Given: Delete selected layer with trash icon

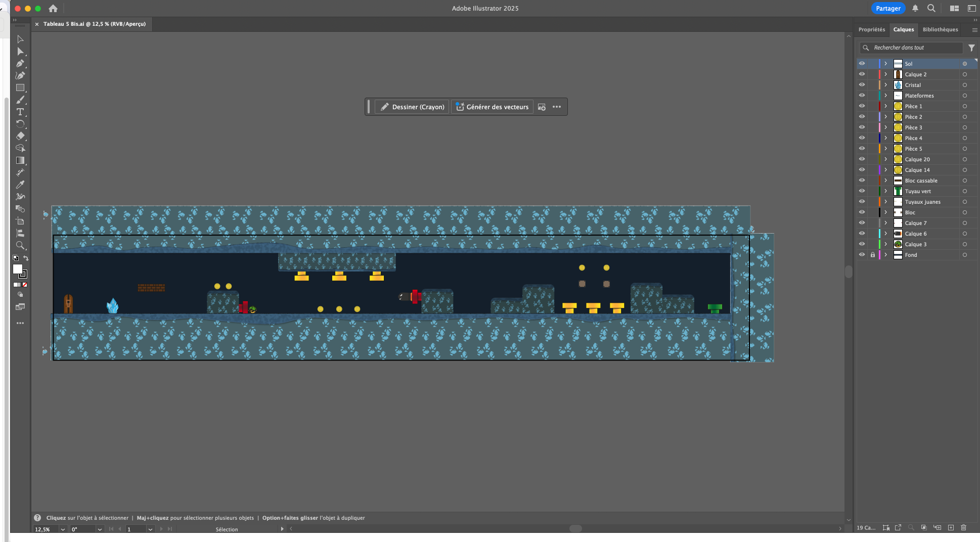Looking at the screenshot, I should point(963,528).
